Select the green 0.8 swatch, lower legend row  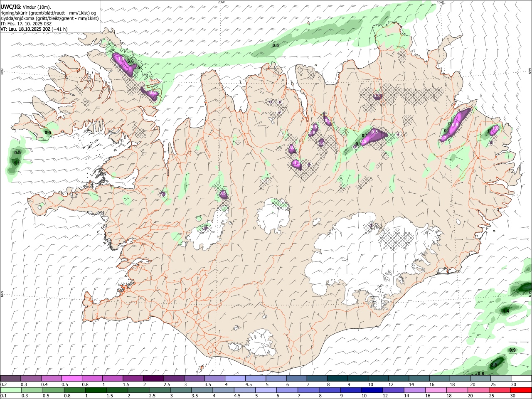pyautogui.click(x=74, y=390)
